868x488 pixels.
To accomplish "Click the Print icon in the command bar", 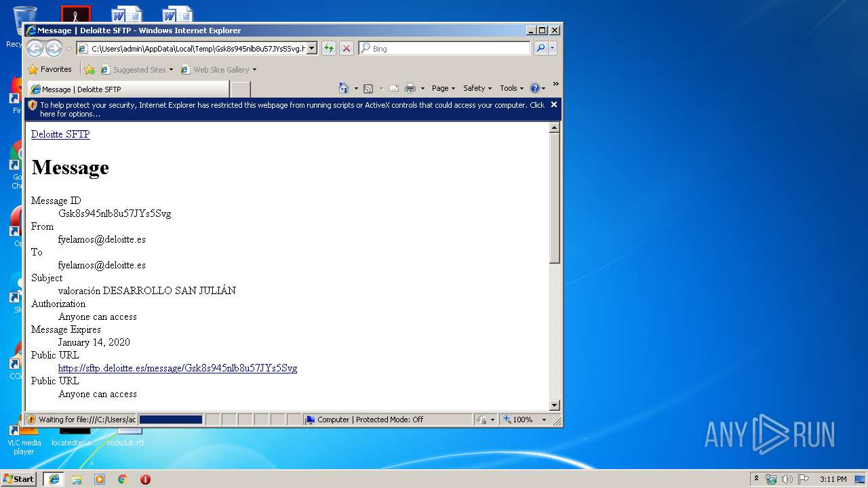I will coord(410,88).
